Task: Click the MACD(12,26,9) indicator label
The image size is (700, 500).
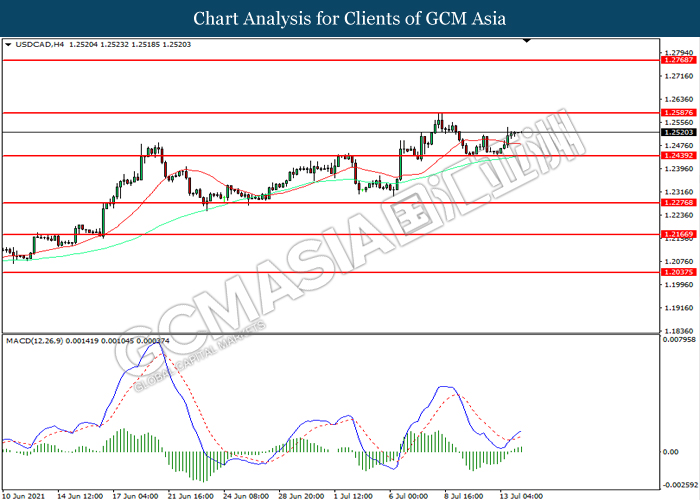Action: pos(34,341)
